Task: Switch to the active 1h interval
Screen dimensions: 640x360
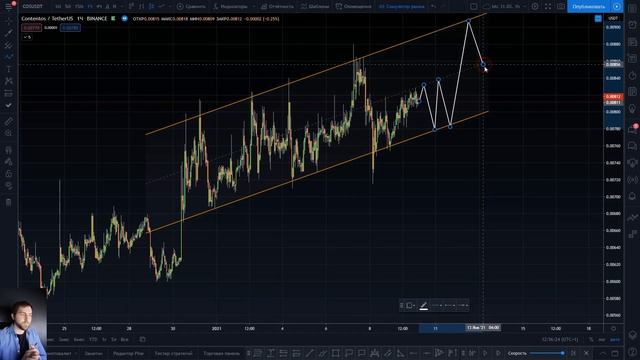Action: tap(90, 6)
